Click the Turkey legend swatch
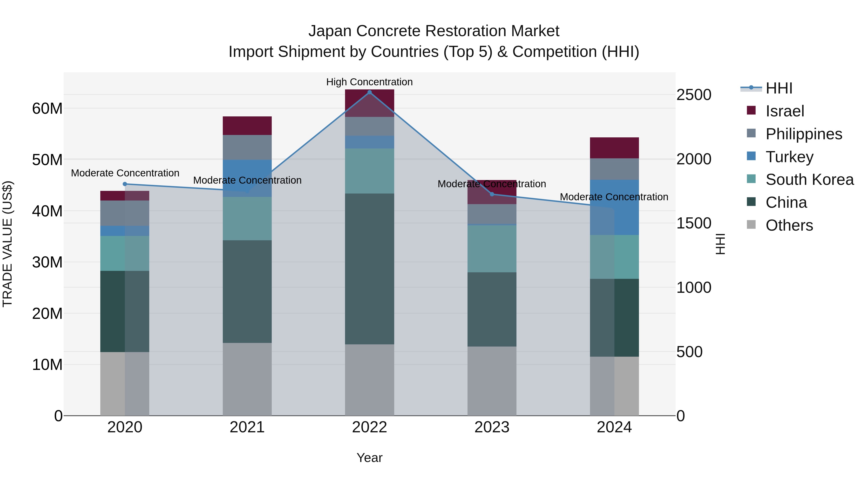Screen dimensions: 868x488 pyautogui.click(x=751, y=156)
